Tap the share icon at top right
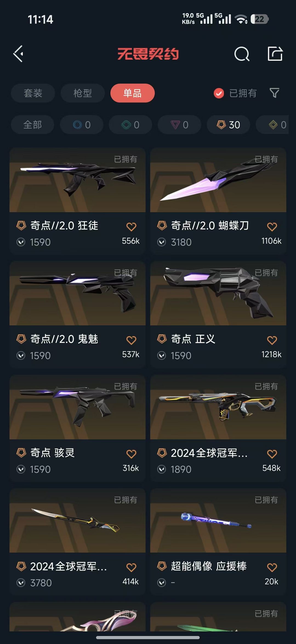The height and width of the screenshot is (644, 296). [275, 53]
